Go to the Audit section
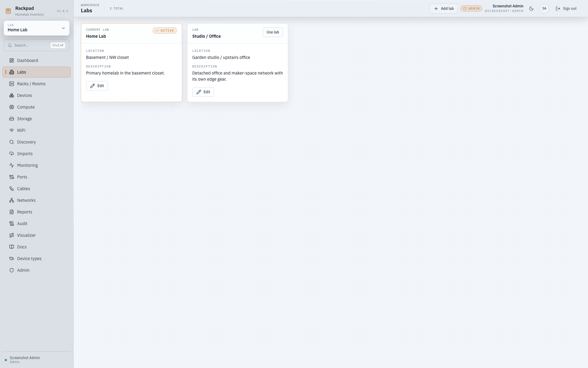Screen dimensions: 588x368 [x=36, y=224]
